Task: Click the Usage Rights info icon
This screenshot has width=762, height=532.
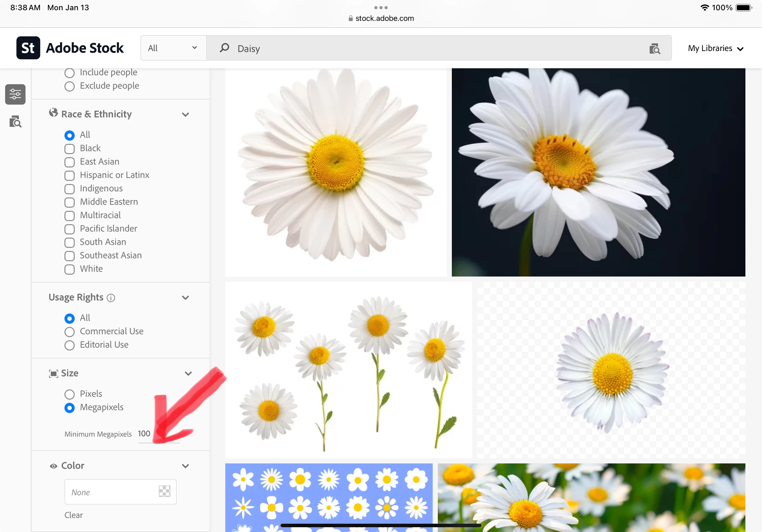Action: 111,298
